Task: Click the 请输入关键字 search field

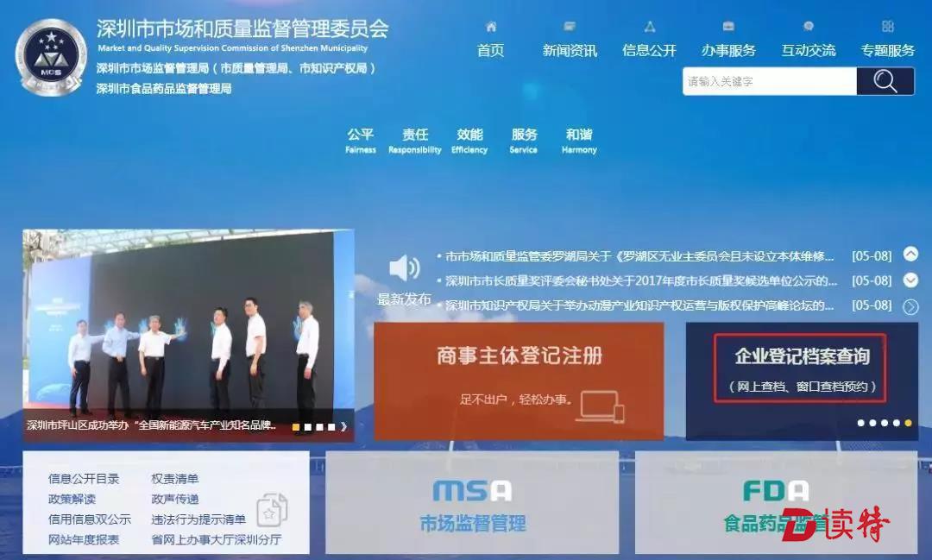Action: 768,82
